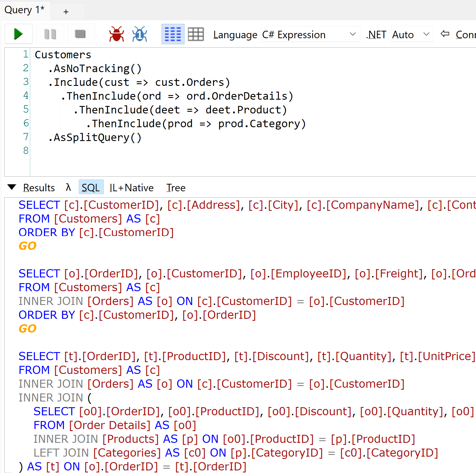Click the first GO statement
The height and width of the screenshot is (473, 476).
tap(28, 246)
